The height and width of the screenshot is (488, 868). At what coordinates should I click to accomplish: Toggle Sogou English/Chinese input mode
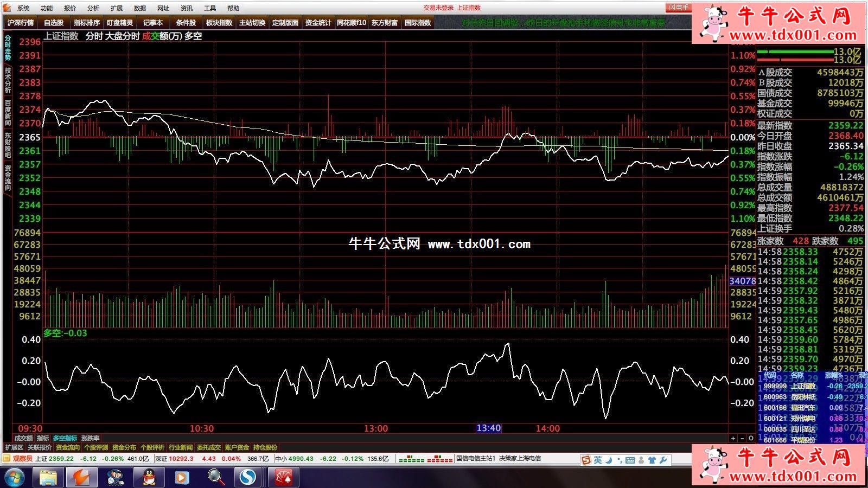pyautogui.click(x=597, y=460)
